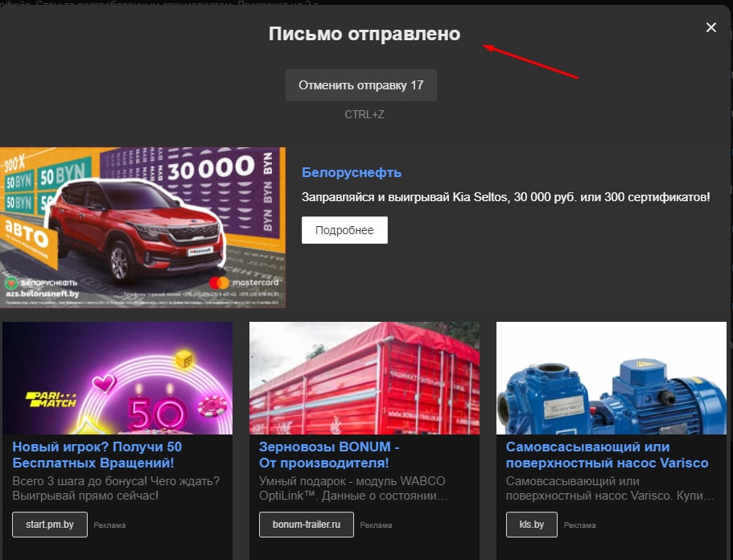
Task: Open 'Новый игрок? Получи 50 Бесплатных Вращений!' link
Action: [97, 455]
